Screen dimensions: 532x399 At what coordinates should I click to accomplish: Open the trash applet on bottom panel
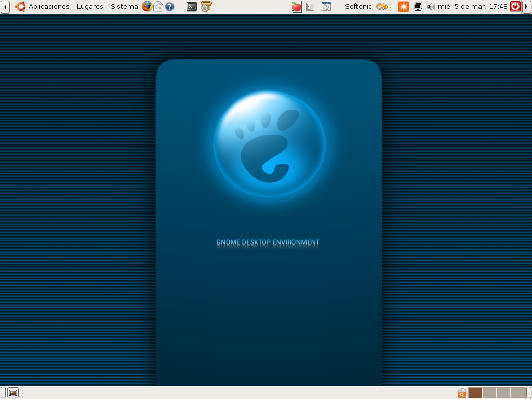click(462, 393)
